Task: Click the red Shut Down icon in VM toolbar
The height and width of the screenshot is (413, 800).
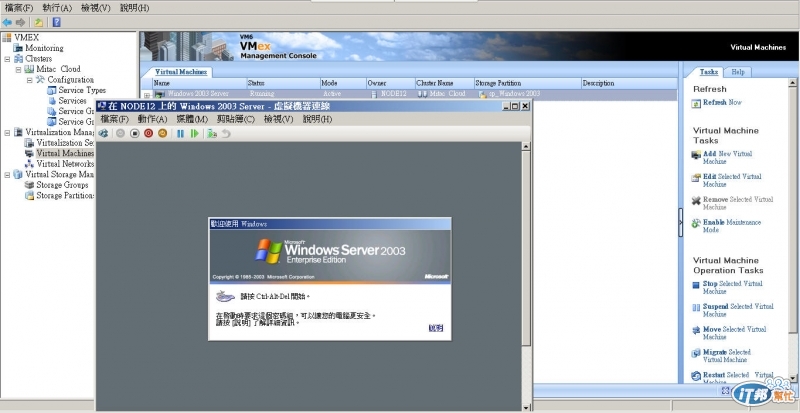Action: tap(148, 133)
